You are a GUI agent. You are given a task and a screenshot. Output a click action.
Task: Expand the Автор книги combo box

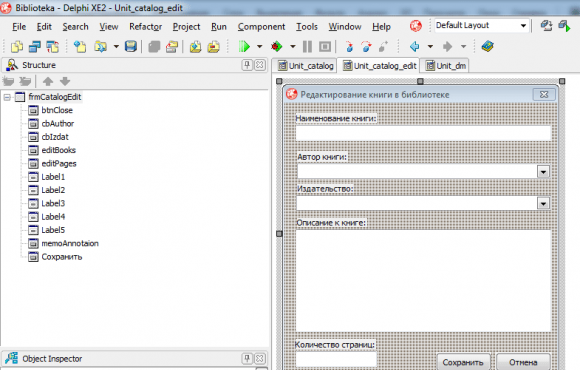(x=543, y=172)
